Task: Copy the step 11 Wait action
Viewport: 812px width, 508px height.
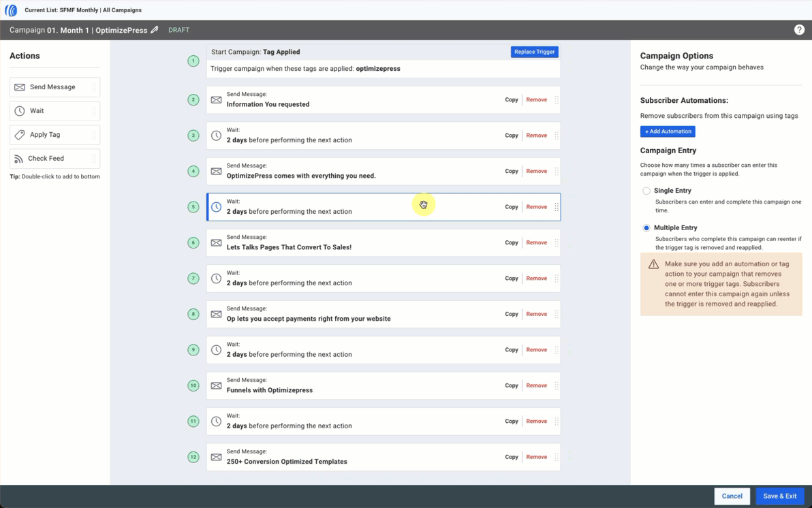Action: click(511, 421)
